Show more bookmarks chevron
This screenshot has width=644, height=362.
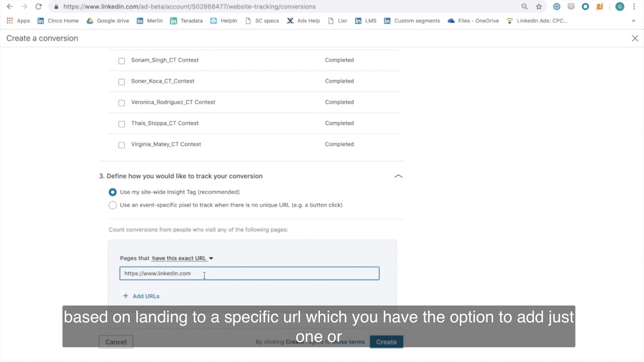pyautogui.click(x=633, y=21)
